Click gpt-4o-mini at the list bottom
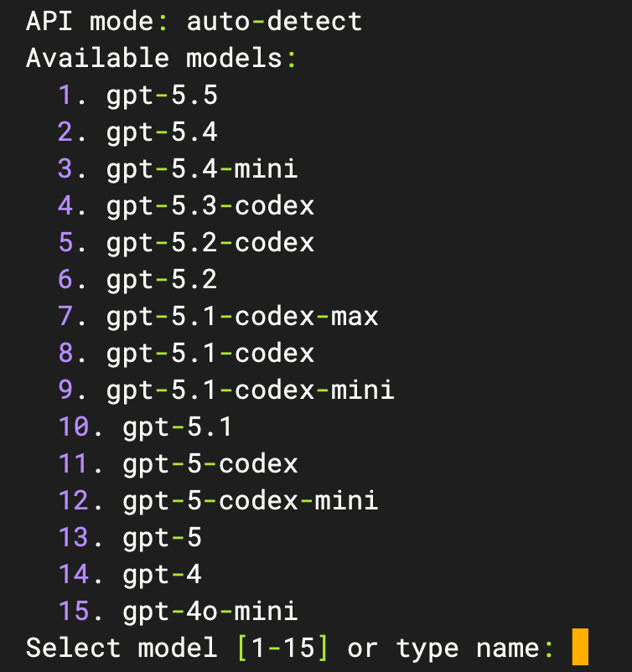 [178, 611]
